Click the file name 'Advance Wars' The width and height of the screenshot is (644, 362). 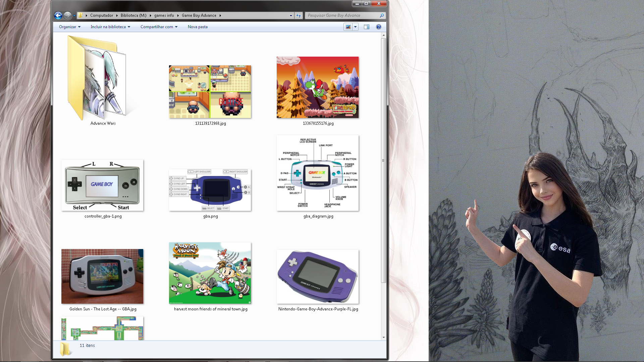click(x=103, y=123)
